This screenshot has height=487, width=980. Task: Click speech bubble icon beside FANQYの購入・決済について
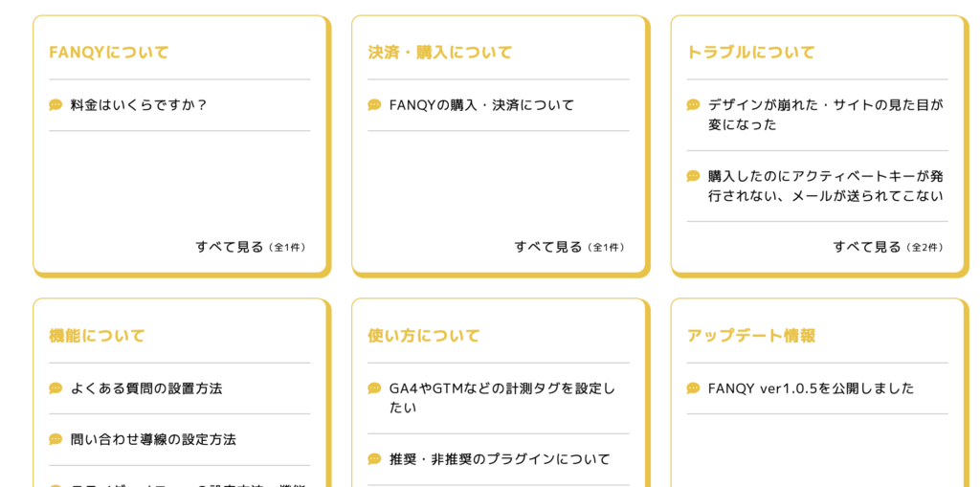click(x=374, y=105)
